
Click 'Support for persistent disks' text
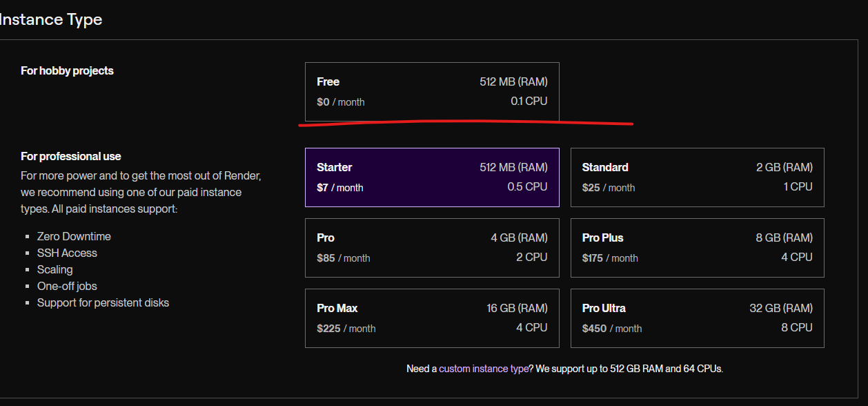(103, 302)
